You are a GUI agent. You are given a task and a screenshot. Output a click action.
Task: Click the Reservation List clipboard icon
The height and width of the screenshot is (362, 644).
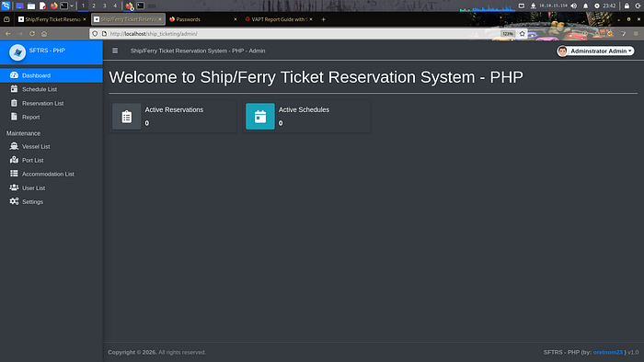tap(14, 103)
